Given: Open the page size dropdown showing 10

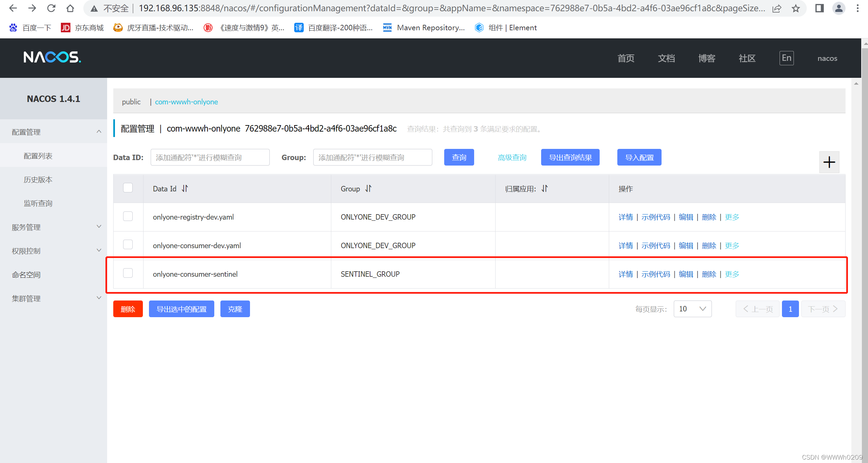Looking at the screenshot, I should click(692, 309).
